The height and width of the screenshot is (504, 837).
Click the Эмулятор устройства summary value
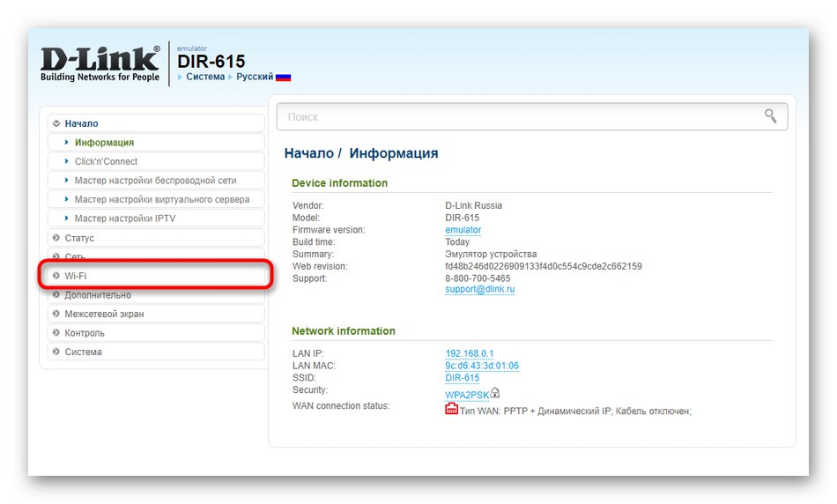tap(491, 254)
